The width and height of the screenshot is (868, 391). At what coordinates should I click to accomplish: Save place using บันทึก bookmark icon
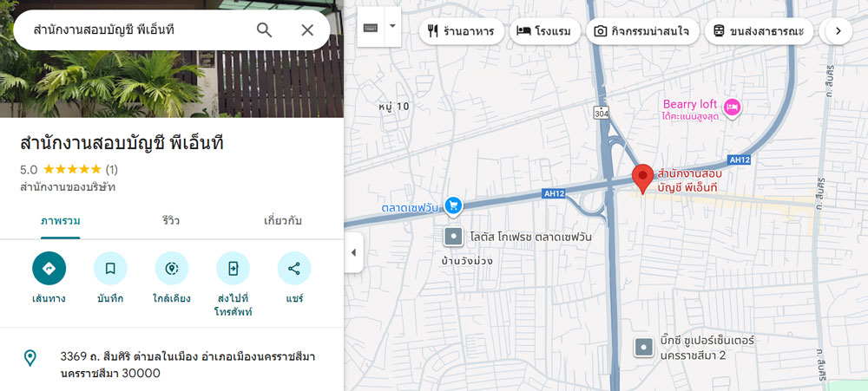coord(110,269)
